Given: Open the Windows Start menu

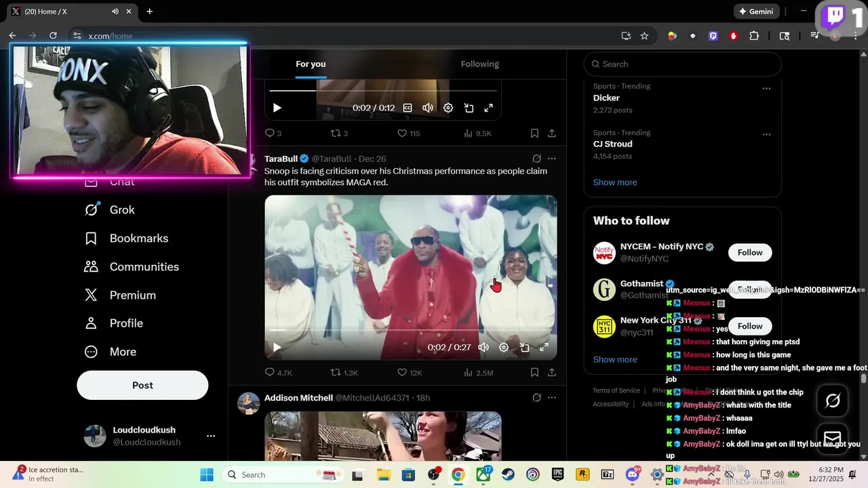Looking at the screenshot, I should (207, 474).
